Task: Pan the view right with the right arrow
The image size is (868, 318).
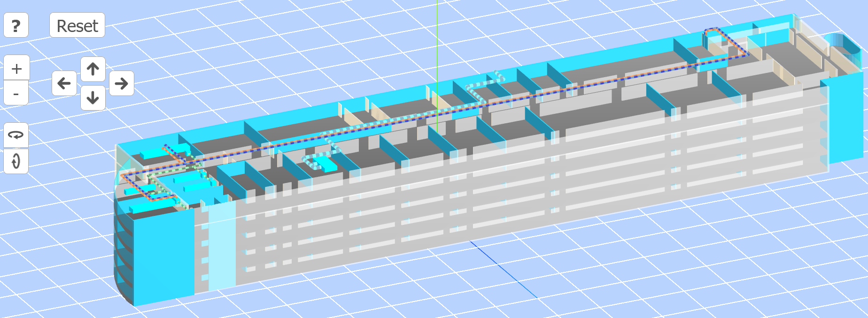Action: point(122,83)
